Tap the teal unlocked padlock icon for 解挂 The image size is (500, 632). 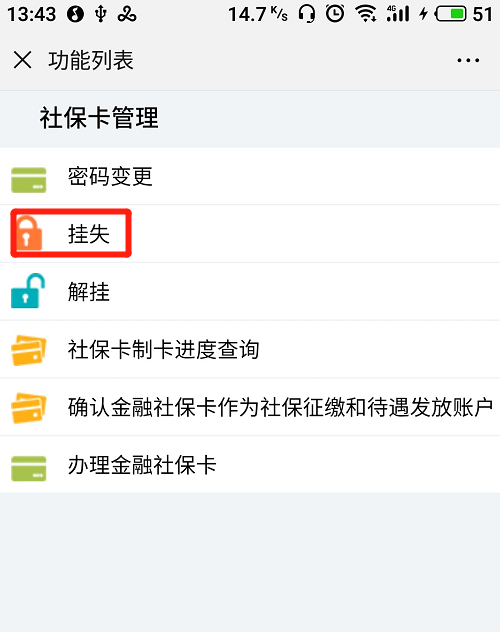[x=27, y=291]
